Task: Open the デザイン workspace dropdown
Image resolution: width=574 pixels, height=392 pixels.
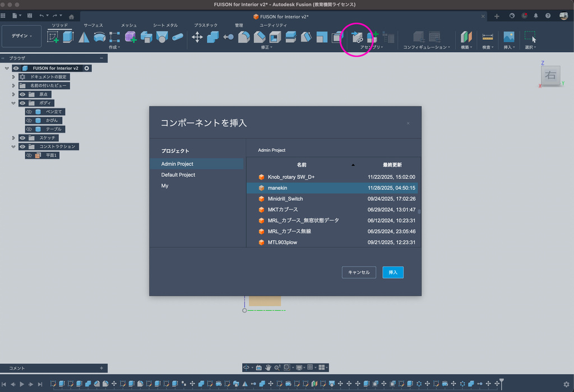Action: (22, 36)
